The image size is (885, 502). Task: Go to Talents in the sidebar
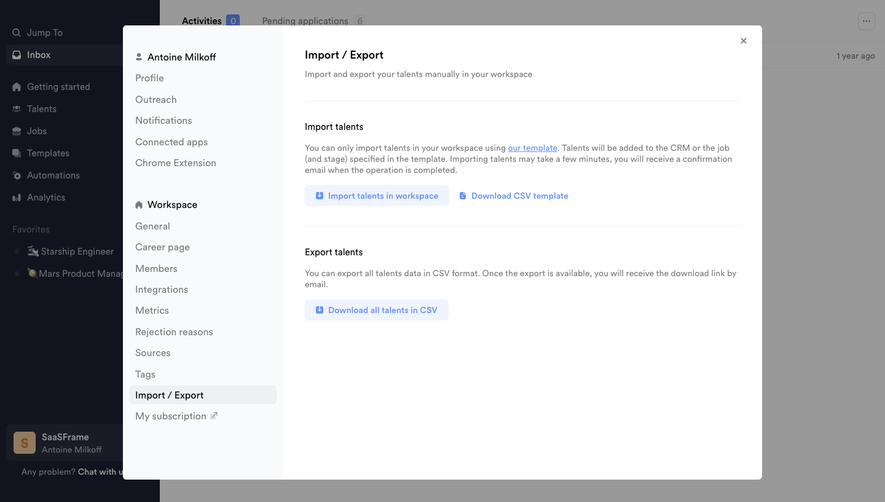pyautogui.click(x=42, y=109)
